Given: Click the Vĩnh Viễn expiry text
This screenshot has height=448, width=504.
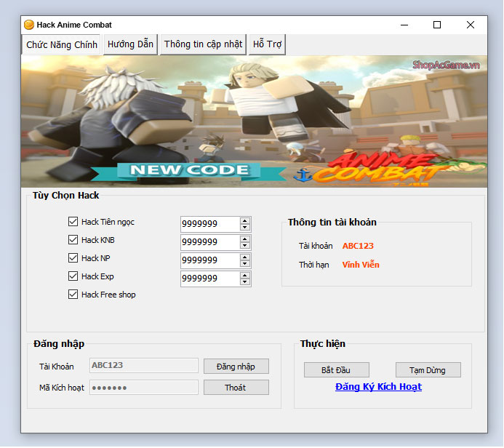Looking at the screenshot, I should coord(361,265).
